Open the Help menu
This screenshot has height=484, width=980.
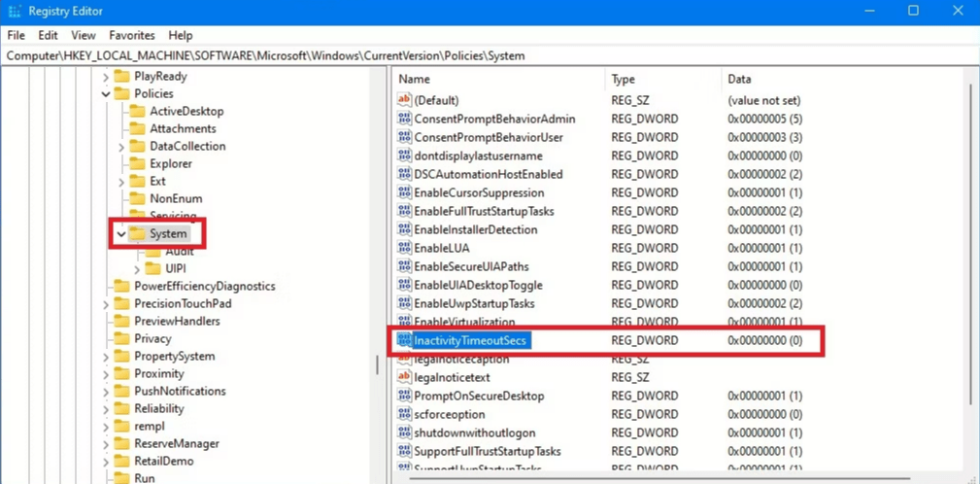[181, 36]
